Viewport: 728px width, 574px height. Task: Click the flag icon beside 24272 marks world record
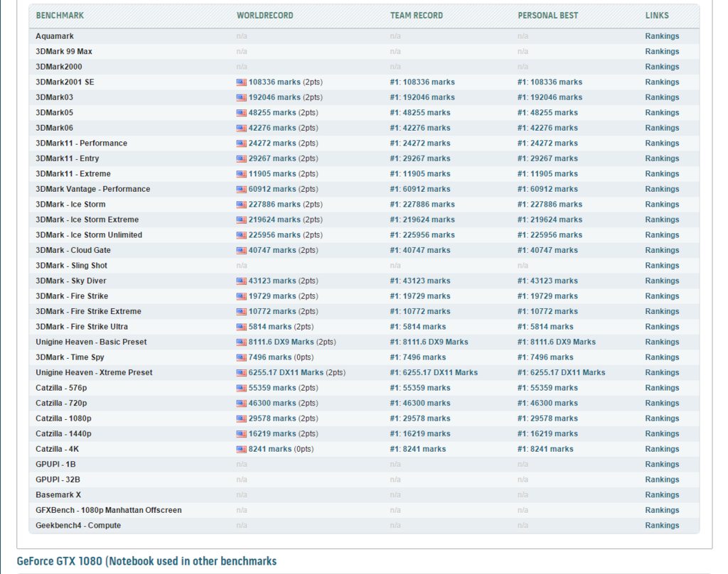coord(242,143)
